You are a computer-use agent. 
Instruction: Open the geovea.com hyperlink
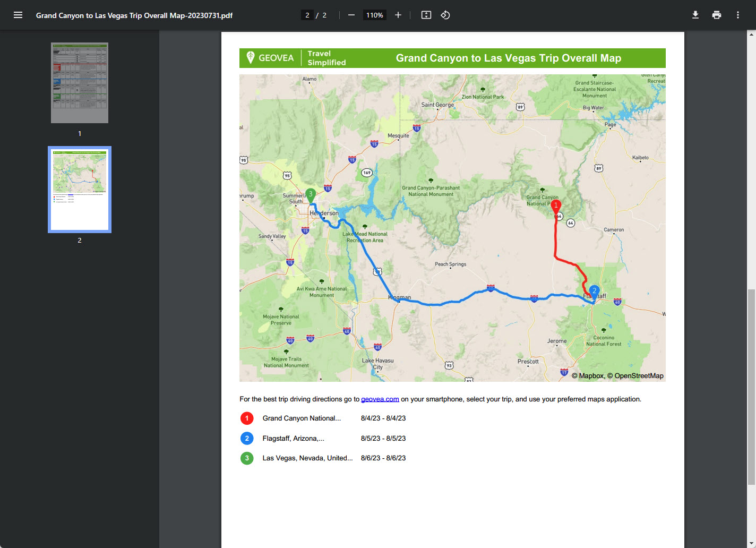[x=380, y=399]
